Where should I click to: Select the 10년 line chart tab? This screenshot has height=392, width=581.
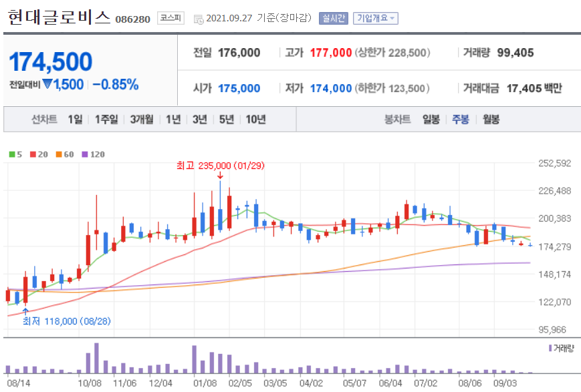pos(255,119)
